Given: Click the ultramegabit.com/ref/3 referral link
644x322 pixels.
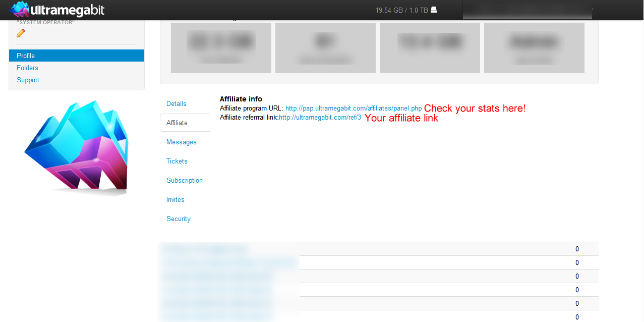Looking at the screenshot, I should tap(320, 117).
